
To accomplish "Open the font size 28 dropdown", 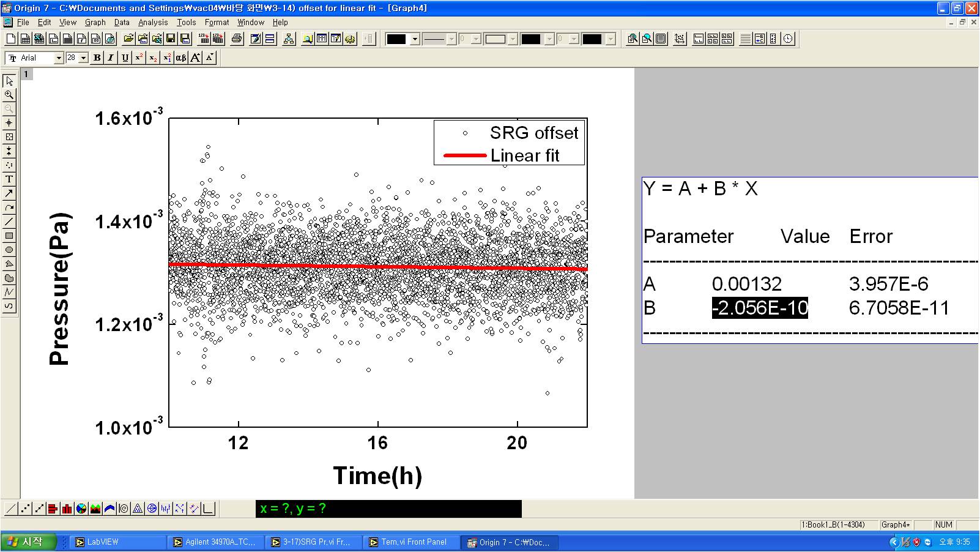I will click(83, 58).
